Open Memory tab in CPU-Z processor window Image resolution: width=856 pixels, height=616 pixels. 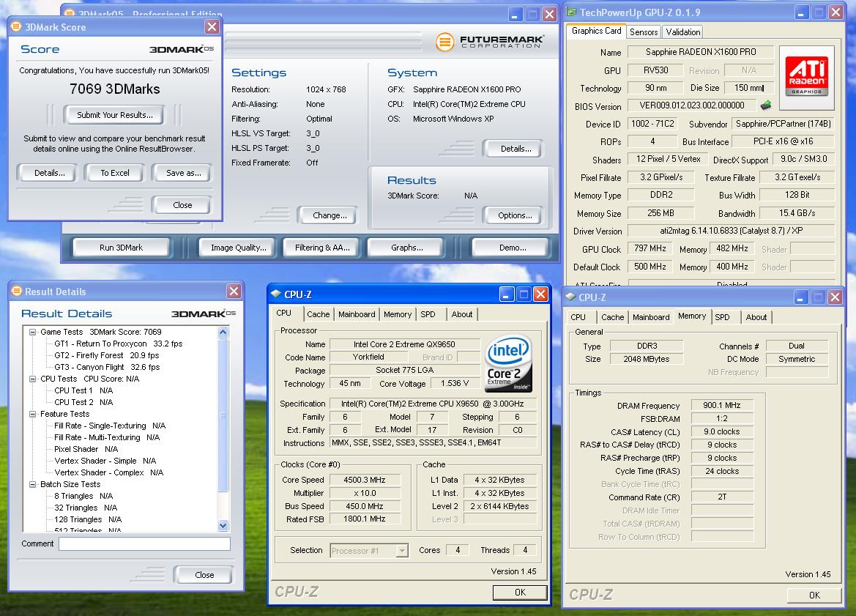click(x=398, y=314)
